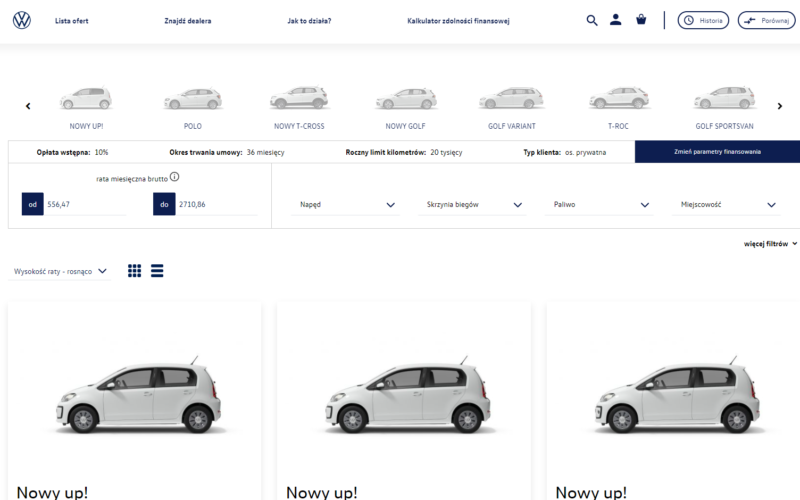This screenshot has width=800, height=500.
Task: Open the shopping basket icon
Action: (x=641, y=20)
